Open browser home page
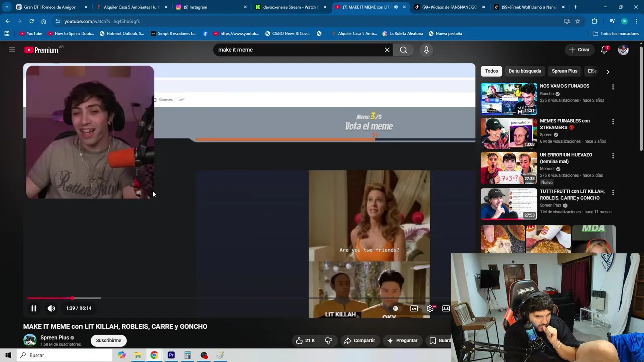Viewport: 644px width, 362px height. 43,21
